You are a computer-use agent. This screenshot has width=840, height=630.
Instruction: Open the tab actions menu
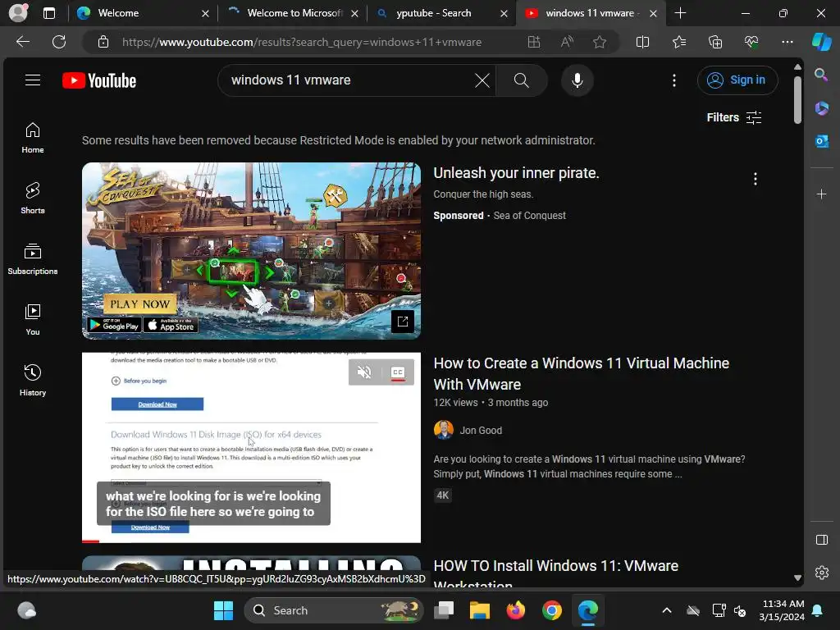[49, 13]
